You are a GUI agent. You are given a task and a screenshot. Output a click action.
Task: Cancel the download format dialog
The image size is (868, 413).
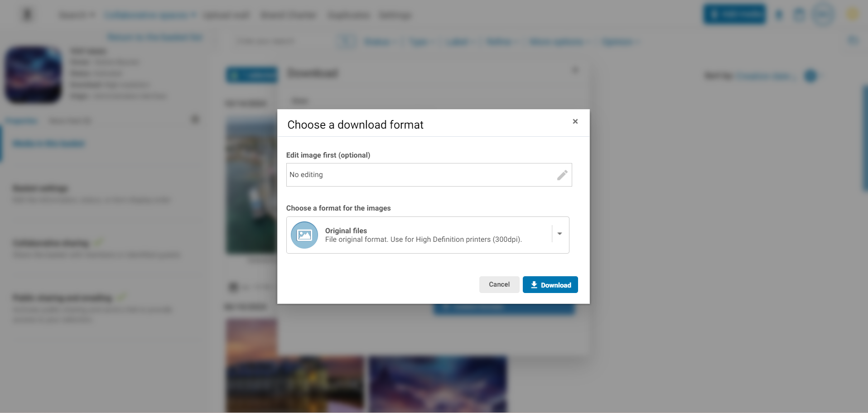click(x=499, y=284)
